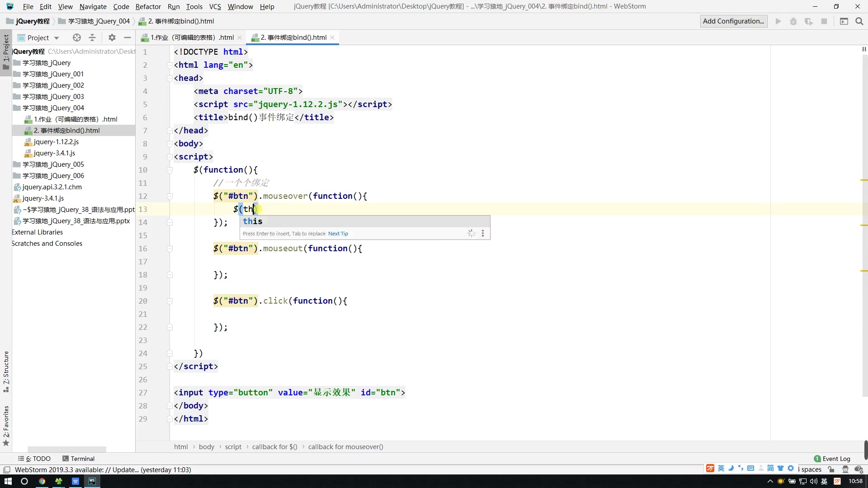Viewport: 868px width, 488px height.
Task: Open the VCS menu
Action: (215, 6)
